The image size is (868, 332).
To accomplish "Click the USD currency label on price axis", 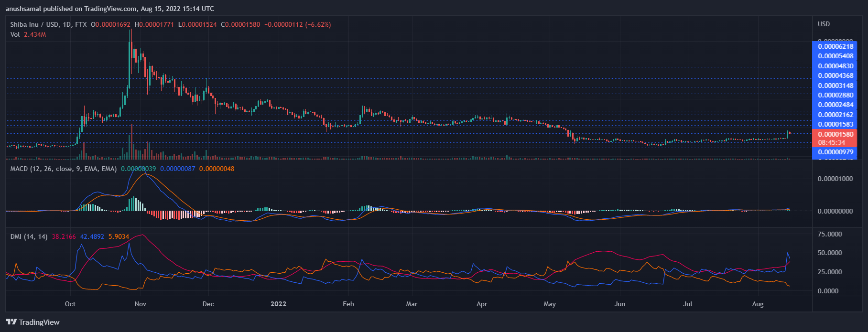I will pos(824,24).
